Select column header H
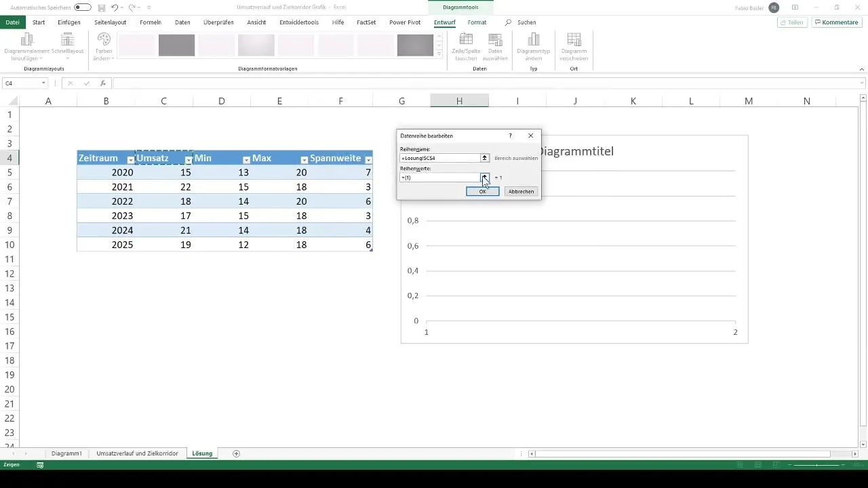This screenshot has width=868, height=488. (x=459, y=101)
